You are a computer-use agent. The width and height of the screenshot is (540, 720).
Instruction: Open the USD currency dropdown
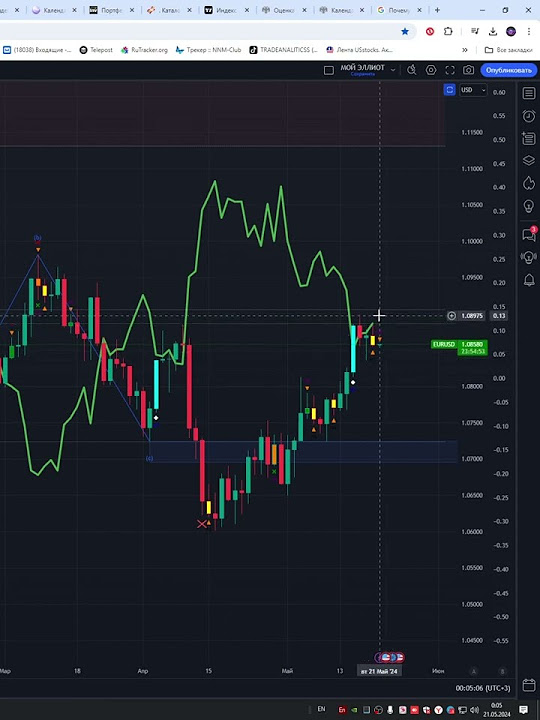click(473, 90)
